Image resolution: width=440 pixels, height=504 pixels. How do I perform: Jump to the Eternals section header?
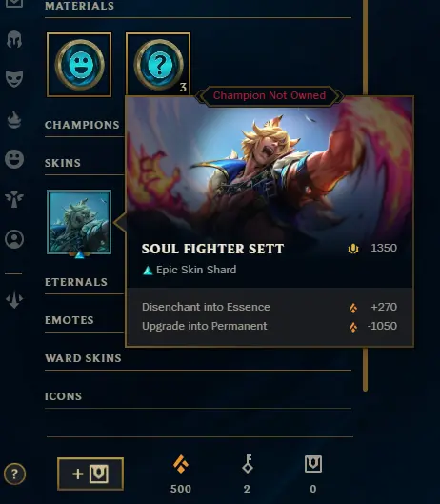coord(76,282)
